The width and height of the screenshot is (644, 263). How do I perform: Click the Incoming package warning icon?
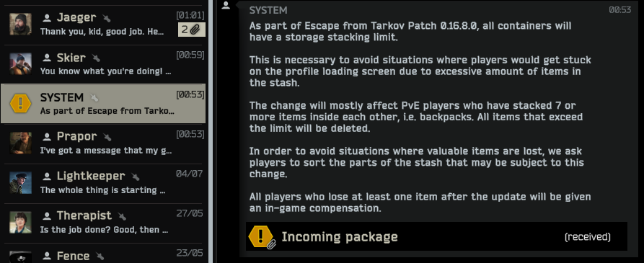pos(261,237)
